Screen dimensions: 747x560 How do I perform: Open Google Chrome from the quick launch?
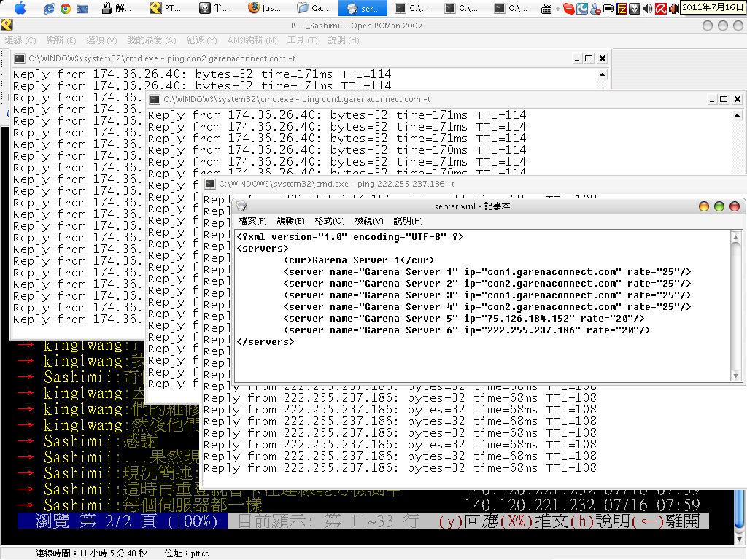[66, 9]
